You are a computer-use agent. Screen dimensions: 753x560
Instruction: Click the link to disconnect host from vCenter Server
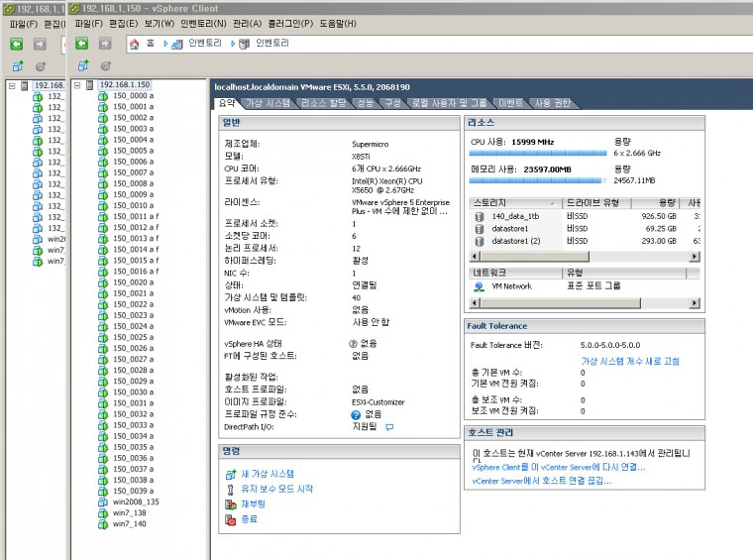point(542,481)
